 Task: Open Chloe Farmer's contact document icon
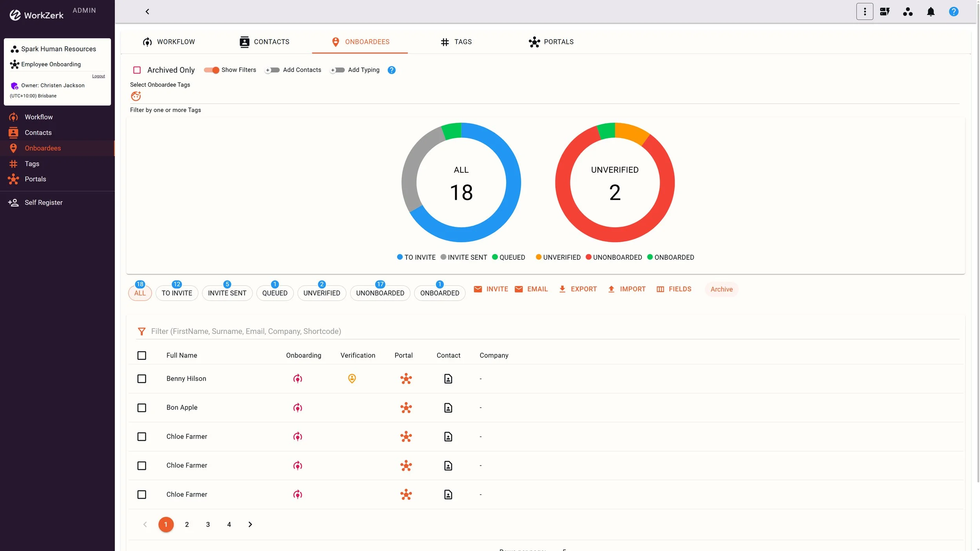click(x=448, y=437)
